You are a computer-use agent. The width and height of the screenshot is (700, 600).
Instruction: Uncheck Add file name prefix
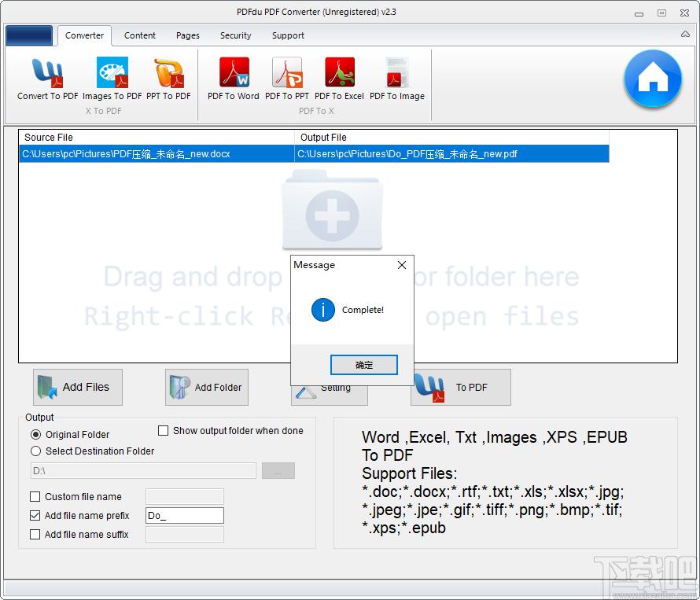click(35, 515)
